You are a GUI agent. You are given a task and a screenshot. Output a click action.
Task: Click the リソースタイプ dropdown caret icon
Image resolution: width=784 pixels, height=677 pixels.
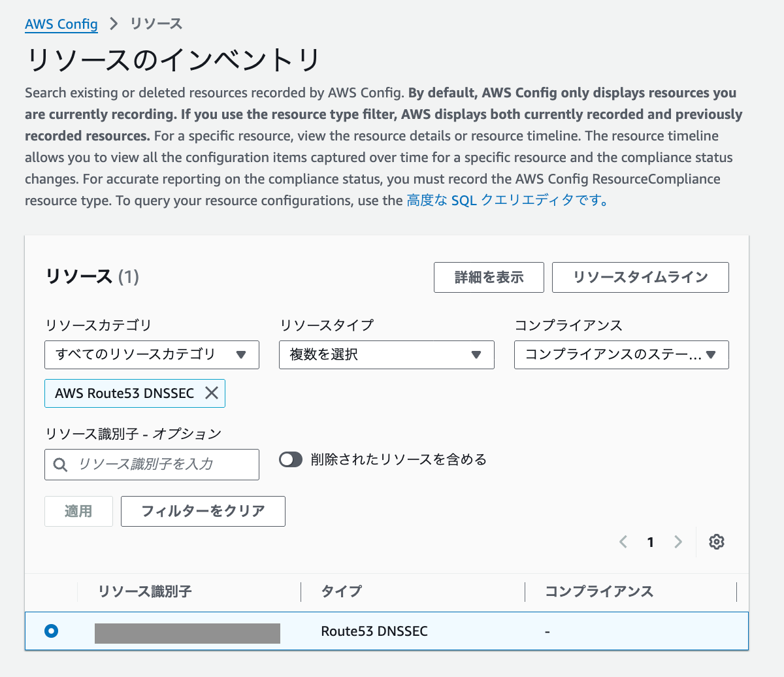click(x=476, y=355)
